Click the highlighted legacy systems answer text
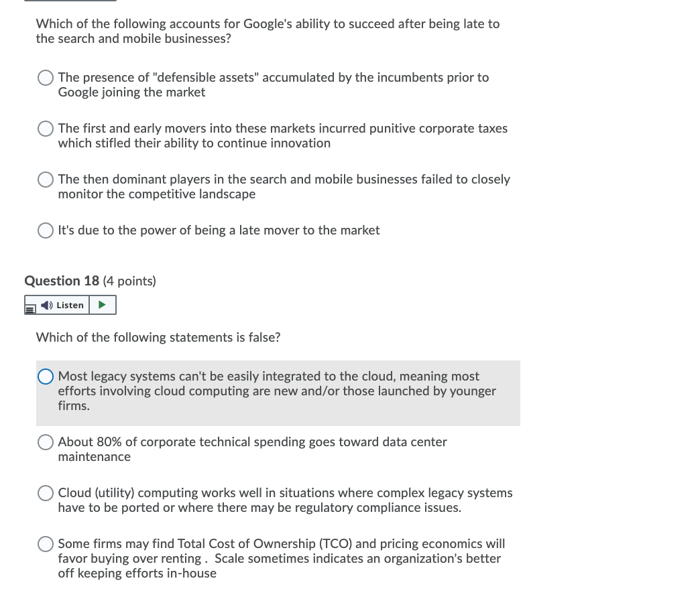Screen dimensions: 700x603 [277, 391]
